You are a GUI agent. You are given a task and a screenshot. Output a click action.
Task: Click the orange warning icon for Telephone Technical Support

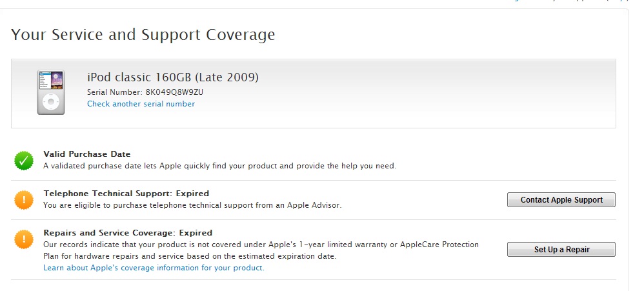click(24, 200)
